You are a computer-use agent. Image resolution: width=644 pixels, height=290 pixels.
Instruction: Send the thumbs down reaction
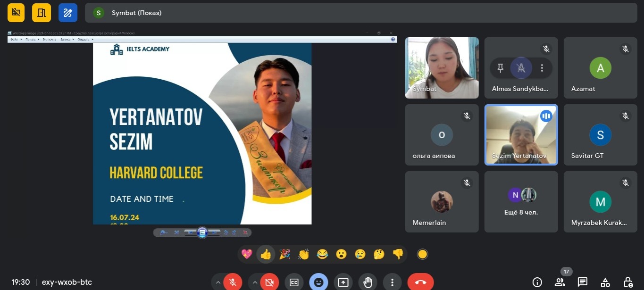pos(398,254)
